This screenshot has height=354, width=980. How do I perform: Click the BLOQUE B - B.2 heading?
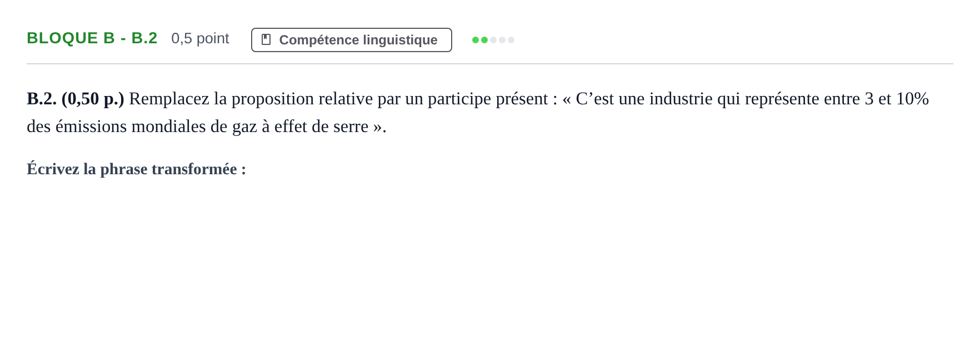click(92, 38)
